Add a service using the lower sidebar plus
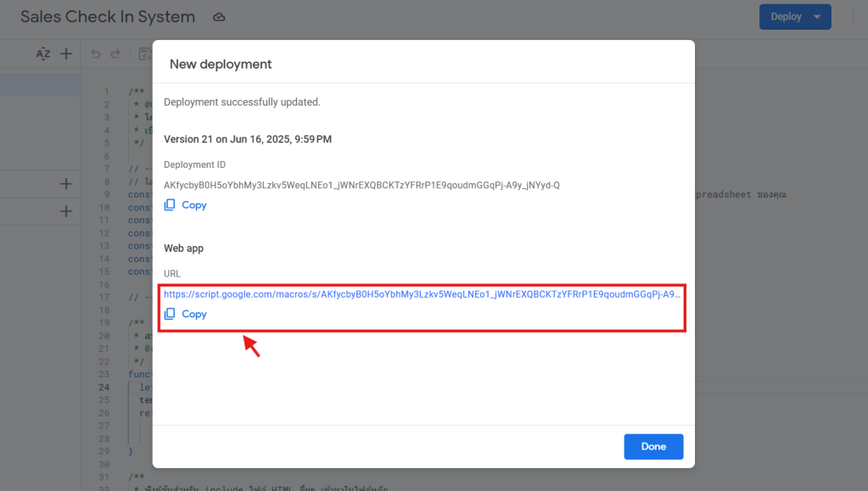Viewport: 868px width, 491px height. click(x=66, y=211)
